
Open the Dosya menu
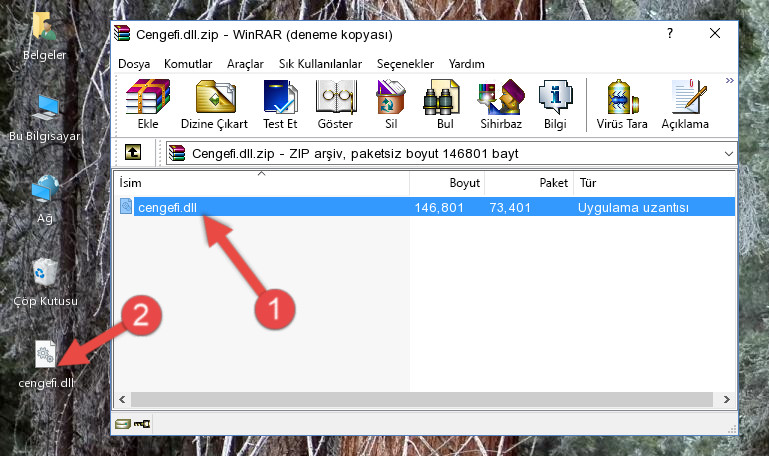[x=134, y=64]
